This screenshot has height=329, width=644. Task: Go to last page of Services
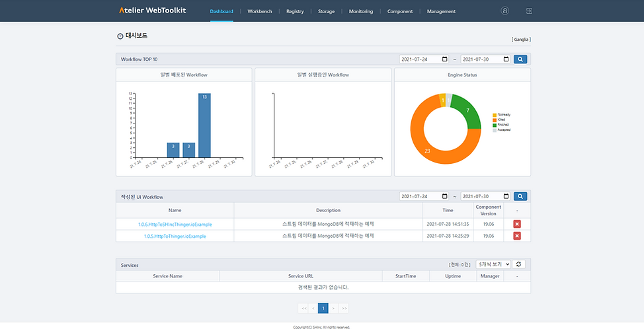point(344,308)
